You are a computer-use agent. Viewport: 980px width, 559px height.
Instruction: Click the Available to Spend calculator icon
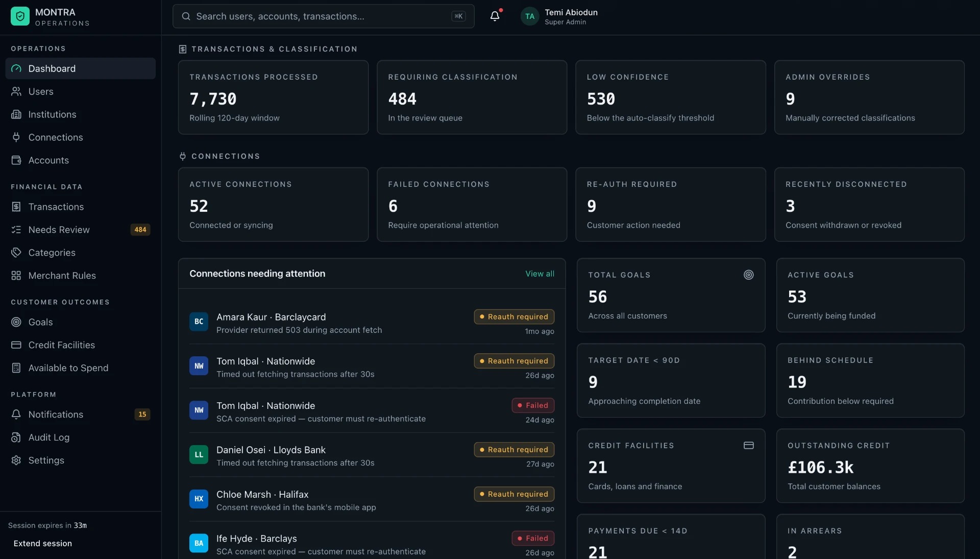coord(16,368)
